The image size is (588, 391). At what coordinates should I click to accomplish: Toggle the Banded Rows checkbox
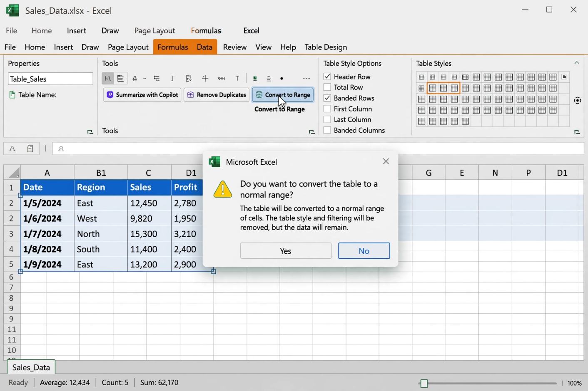coord(327,98)
